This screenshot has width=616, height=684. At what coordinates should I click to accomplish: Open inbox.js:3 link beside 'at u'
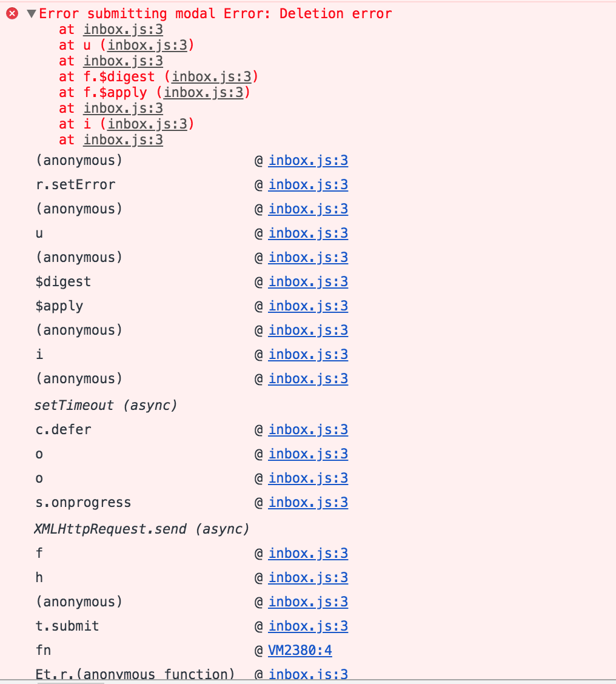(x=147, y=45)
